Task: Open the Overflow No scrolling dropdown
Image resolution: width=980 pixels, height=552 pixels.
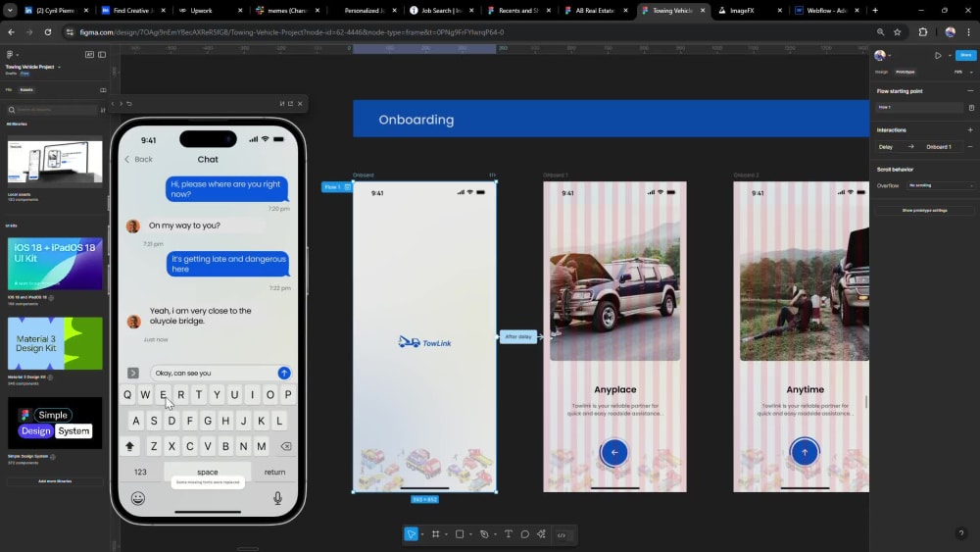Action: pos(941,185)
